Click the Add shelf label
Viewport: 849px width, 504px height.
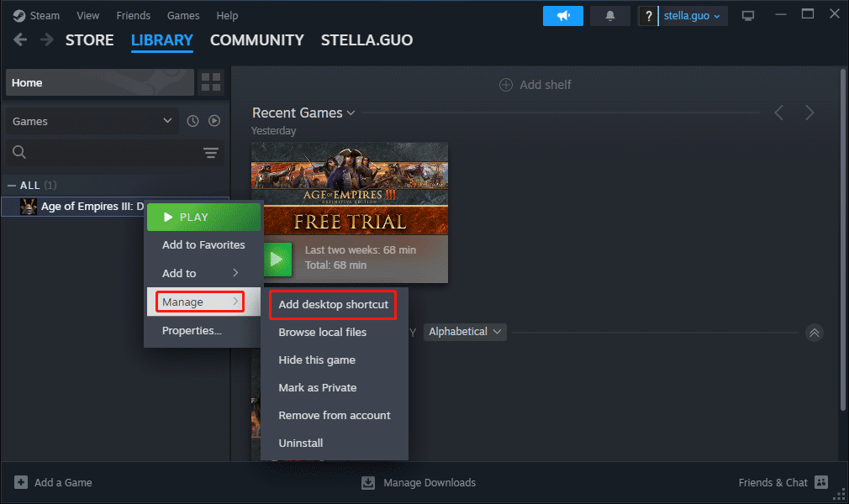546,85
